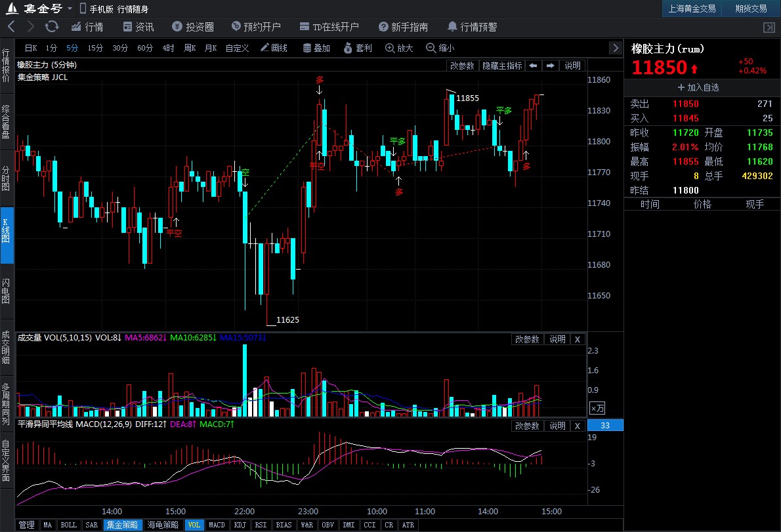Viewport: 781px width, 532px height.
Task: Open 综合看盘 sidebar tab
Action: [6, 122]
